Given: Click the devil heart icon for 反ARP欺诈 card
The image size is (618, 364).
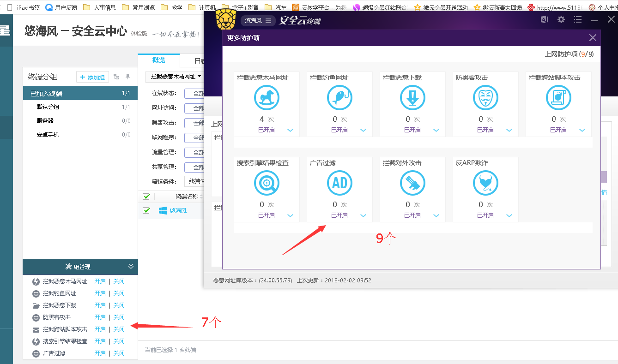Looking at the screenshot, I should [x=485, y=183].
